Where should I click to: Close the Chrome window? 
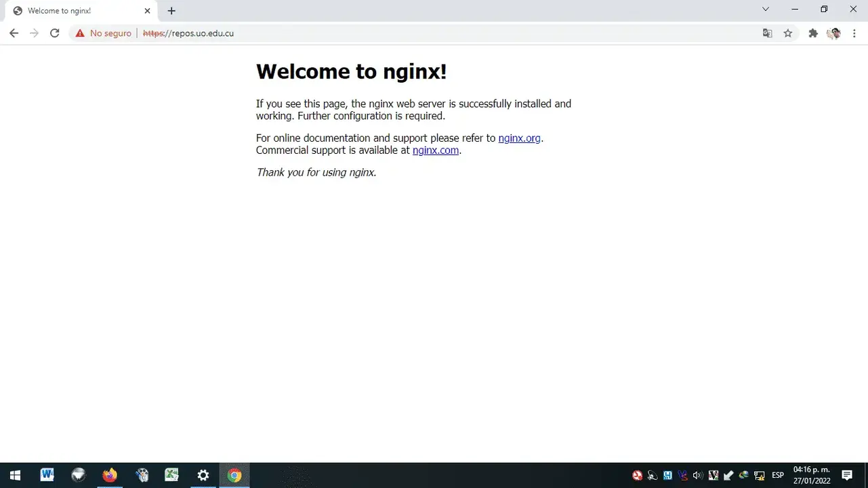tap(853, 9)
